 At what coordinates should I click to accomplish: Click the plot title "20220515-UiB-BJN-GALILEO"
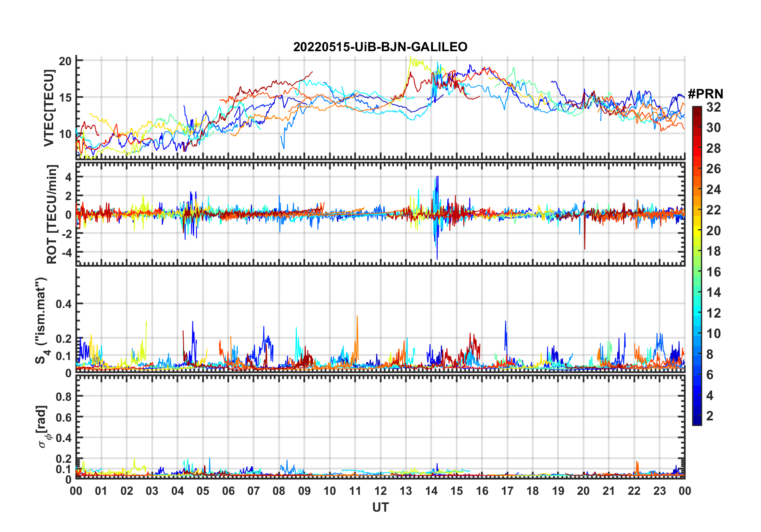click(x=380, y=47)
